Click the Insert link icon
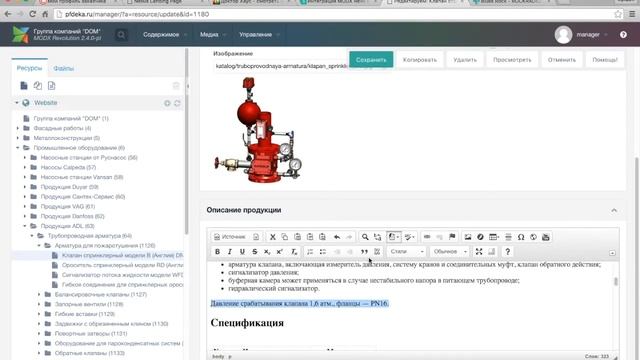640x360 pixels. [427, 237]
